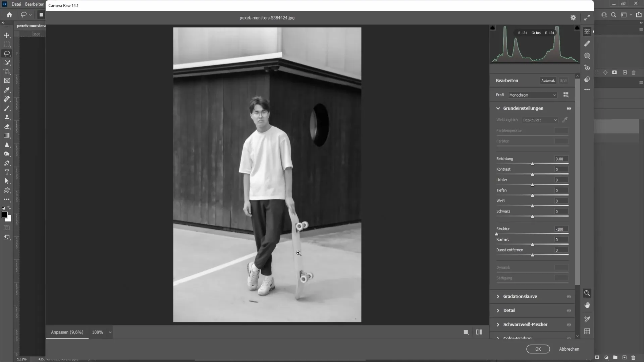644x362 pixels.
Task: Click the Bearbeiten menu item
Action: tap(35, 4)
